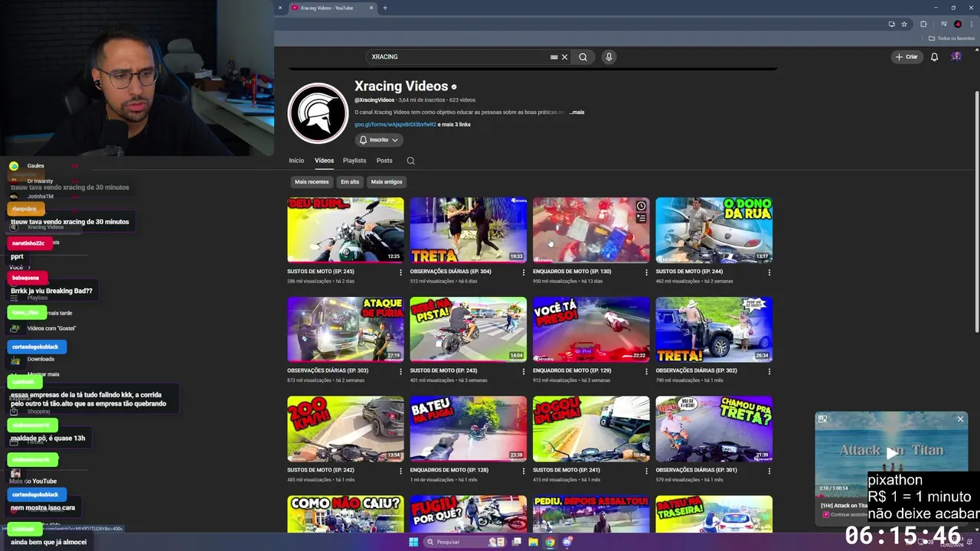Open YouTube notifications bell
The image size is (980, 551).
(934, 57)
